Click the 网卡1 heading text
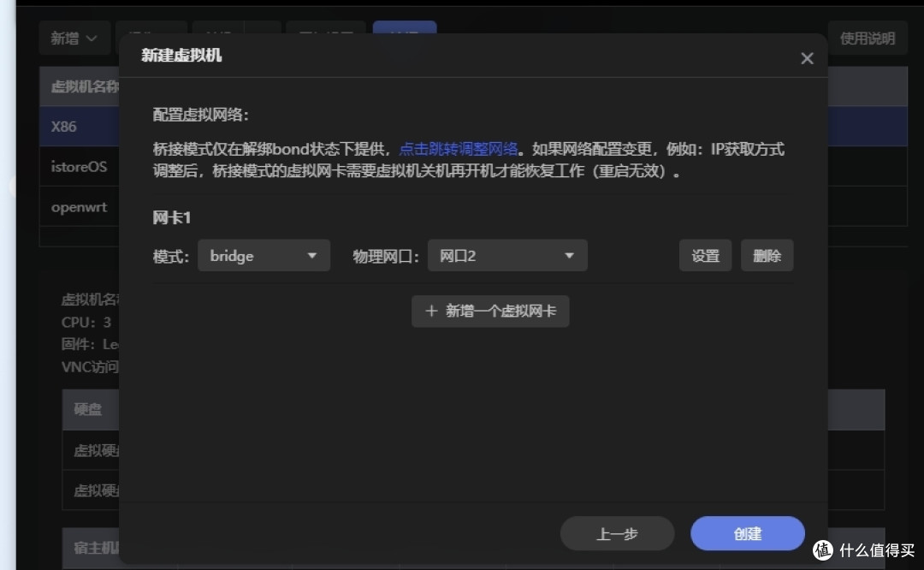 click(x=171, y=217)
